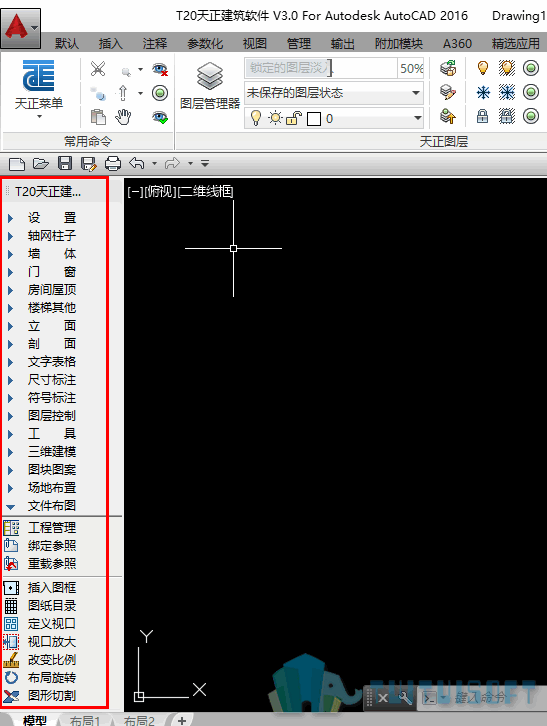Collapse the 文件布图 menu group
547x726 pixels.
tap(10, 507)
